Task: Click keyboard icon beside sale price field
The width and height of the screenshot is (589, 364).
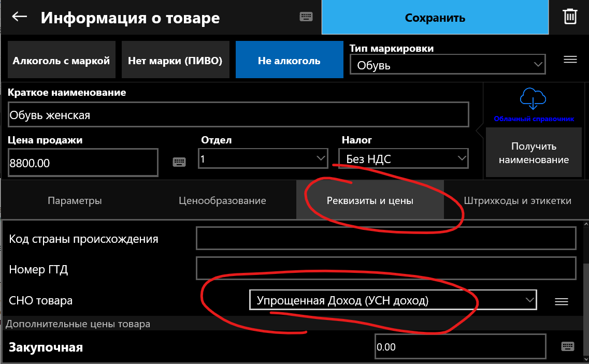Action: (x=179, y=162)
